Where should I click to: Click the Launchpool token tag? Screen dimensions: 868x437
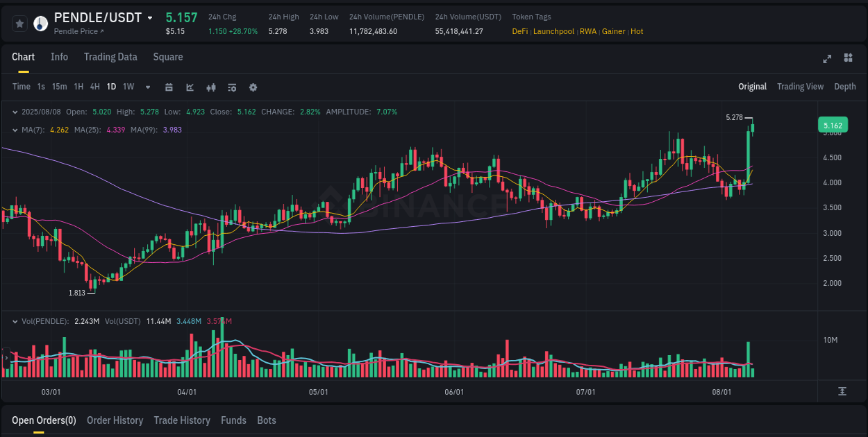(x=553, y=31)
